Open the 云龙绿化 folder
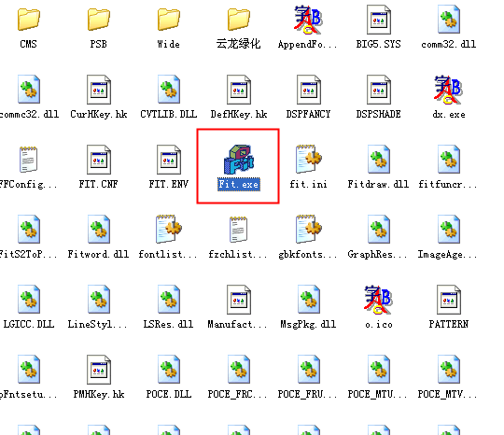Screen dimensions: 504x435 point(239,20)
